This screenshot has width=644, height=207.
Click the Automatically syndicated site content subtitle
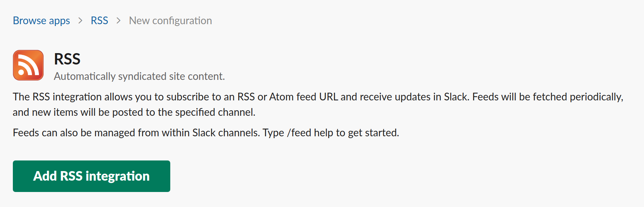tap(139, 76)
